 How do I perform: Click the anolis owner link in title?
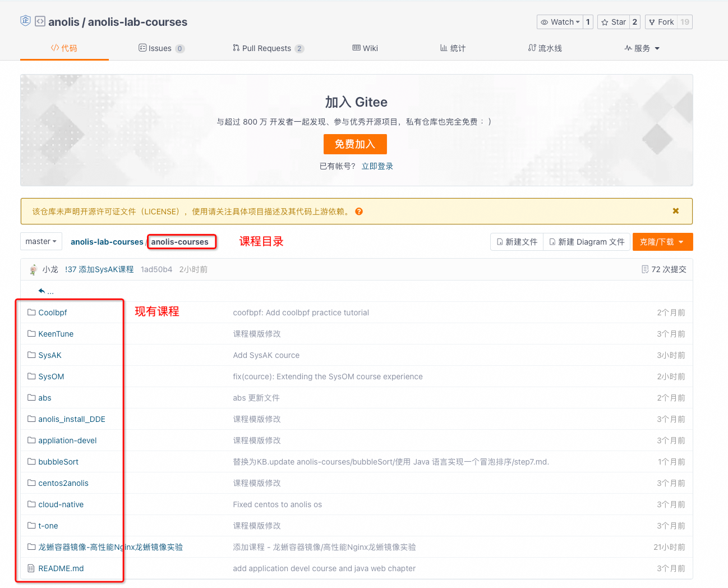coord(64,22)
